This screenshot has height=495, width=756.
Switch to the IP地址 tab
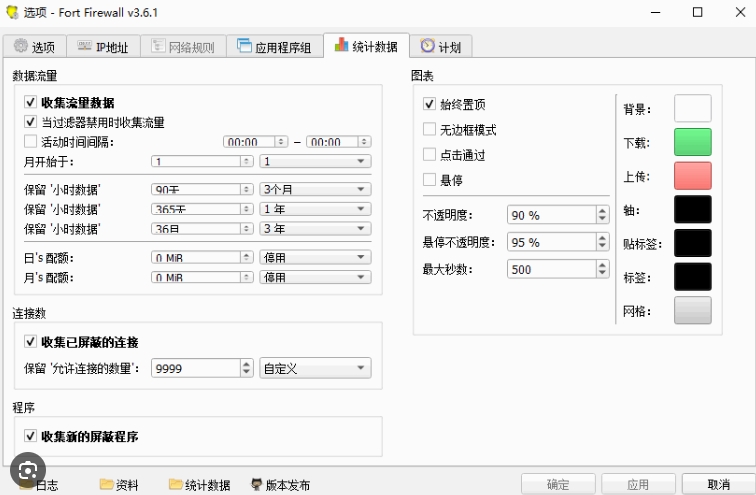pos(104,47)
